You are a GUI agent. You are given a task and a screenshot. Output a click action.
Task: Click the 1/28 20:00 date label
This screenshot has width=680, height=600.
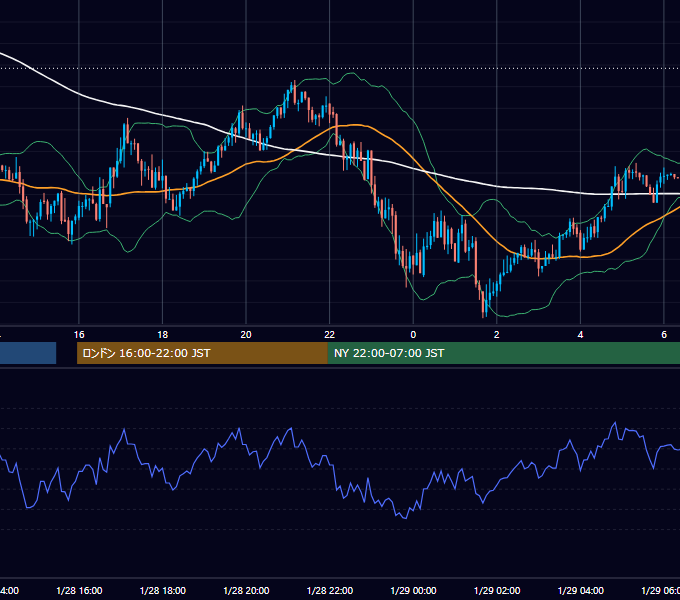246,590
